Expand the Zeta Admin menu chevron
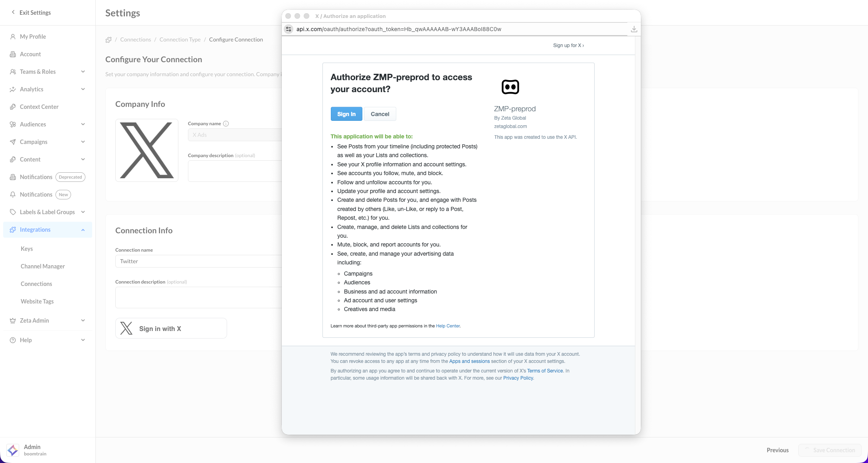Viewport: 868px width, 463px height. tap(83, 321)
